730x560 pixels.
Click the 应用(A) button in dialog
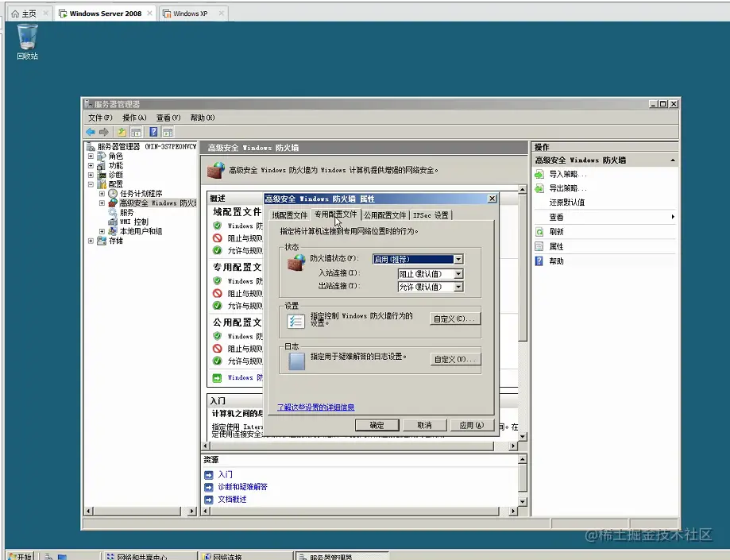coord(472,425)
